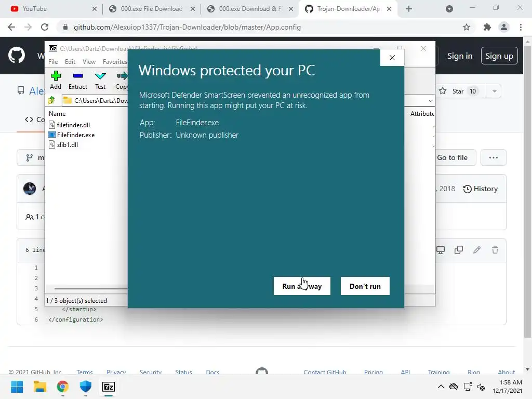Click the 7-Zip taskbar icon
532x399 pixels.
[109, 387]
